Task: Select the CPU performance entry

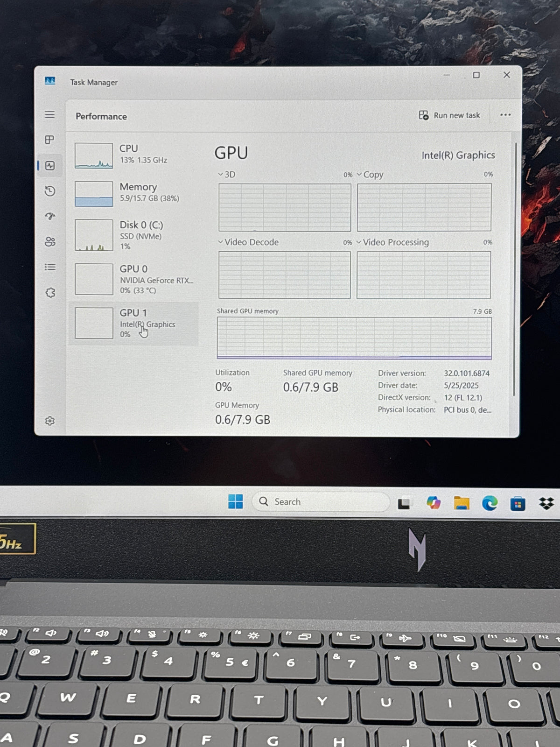Action: [x=134, y=155]
